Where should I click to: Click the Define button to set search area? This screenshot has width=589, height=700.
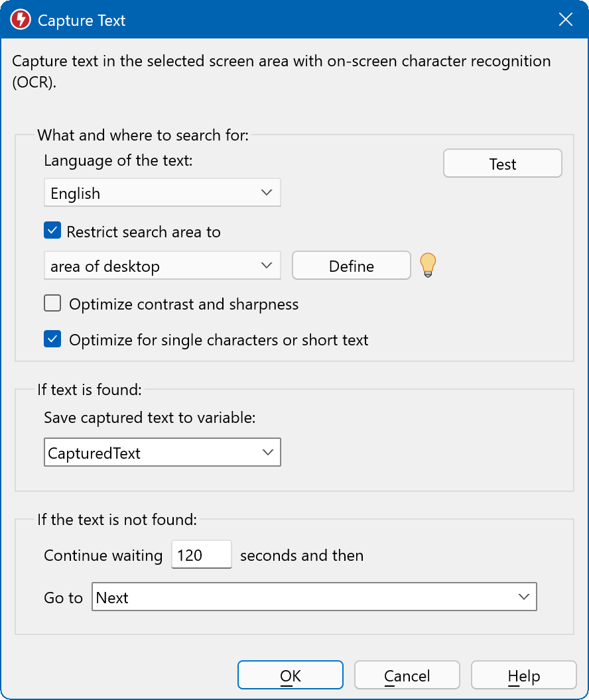[351, 265]
